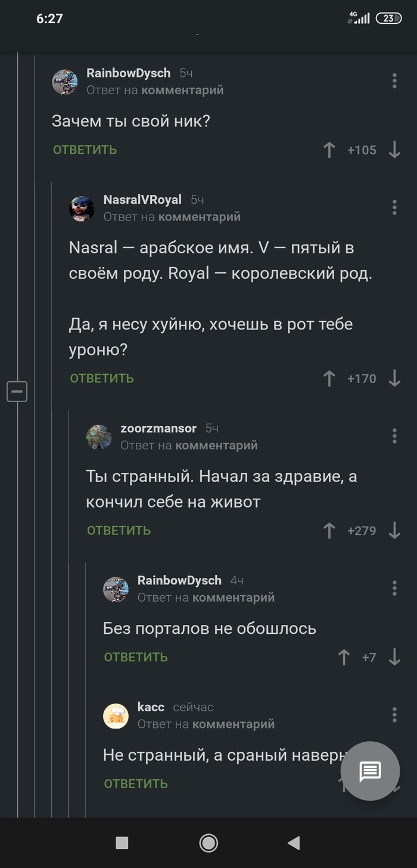
Task: Open RainbowDysch's profile avatar
Action: click(66, 82)
